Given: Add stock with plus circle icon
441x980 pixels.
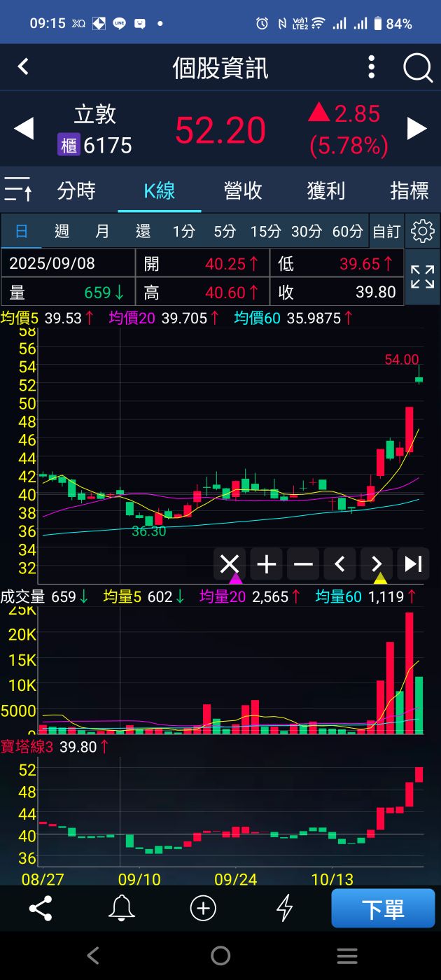Looking at the screenshot, I should [203, 909].
